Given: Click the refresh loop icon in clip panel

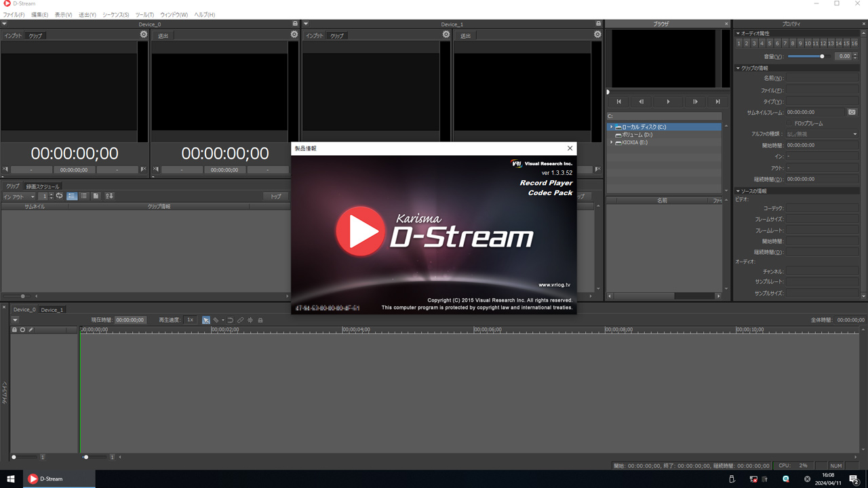Looking at the screenshot, I should (x=60, y=197).
